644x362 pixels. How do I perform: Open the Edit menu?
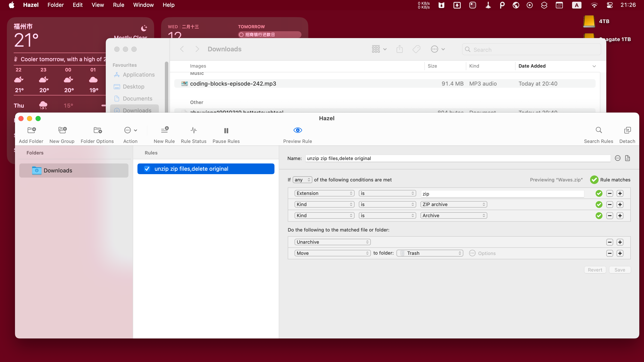[x=78, y=5]
